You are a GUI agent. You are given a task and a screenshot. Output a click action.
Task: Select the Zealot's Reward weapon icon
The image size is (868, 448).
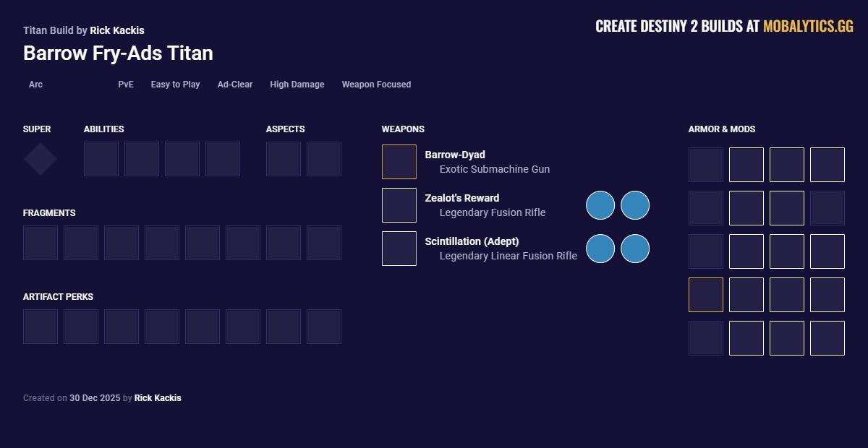coord(399,204)
